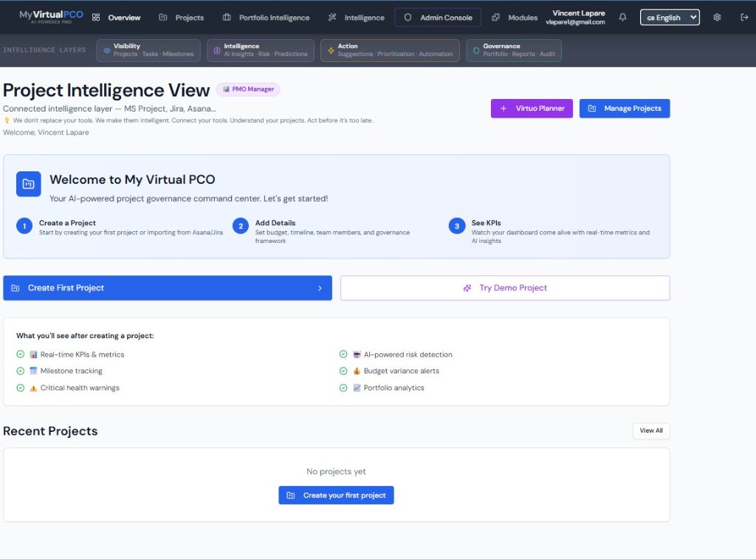Screen dimensions: 756x559
Task: Click the Intelligence wand icon
Action: tap(332, 18)
